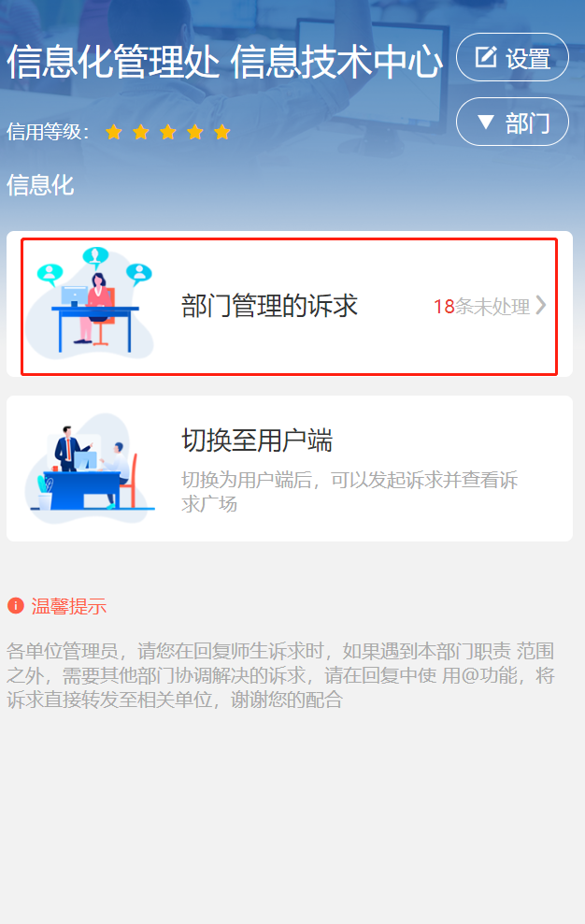Open 部门管理的诉求 entry

point(290,306)
